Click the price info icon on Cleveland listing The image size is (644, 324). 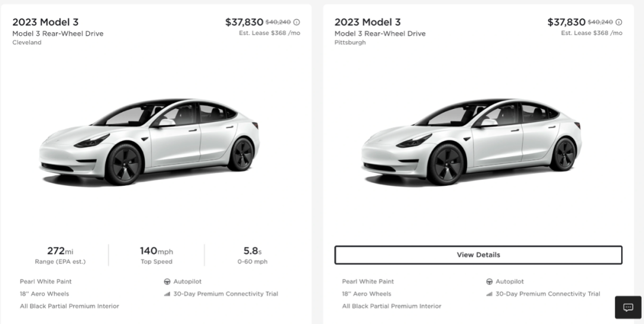[296, 22]
